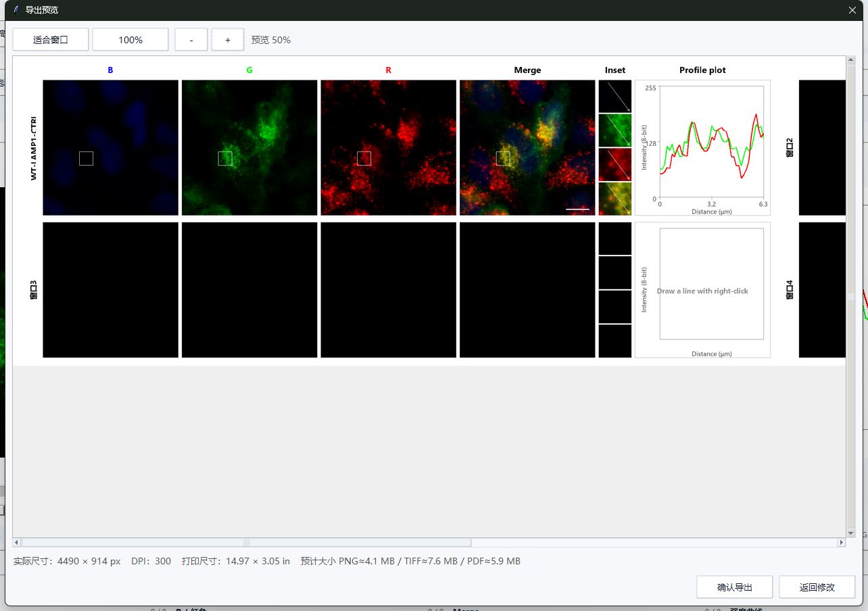Image resolution: width=868 pixels, height=611 pixels.
Task: Click the vertical scrollbar down arrow
Action: pos(850,533)
